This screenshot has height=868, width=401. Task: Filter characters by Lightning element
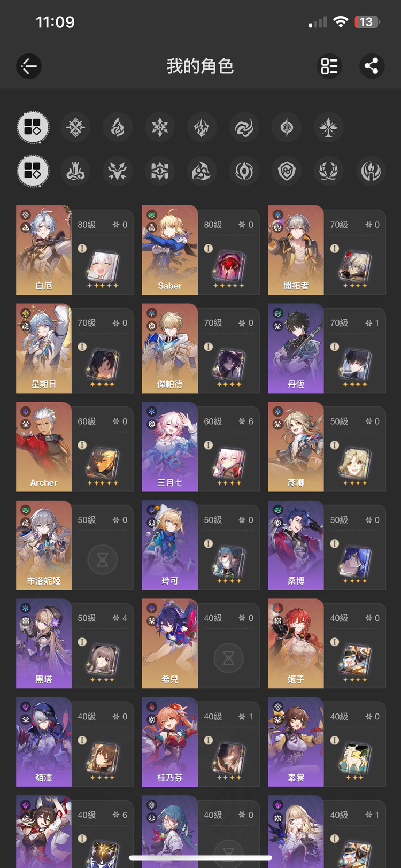click(x=202, y=128)
